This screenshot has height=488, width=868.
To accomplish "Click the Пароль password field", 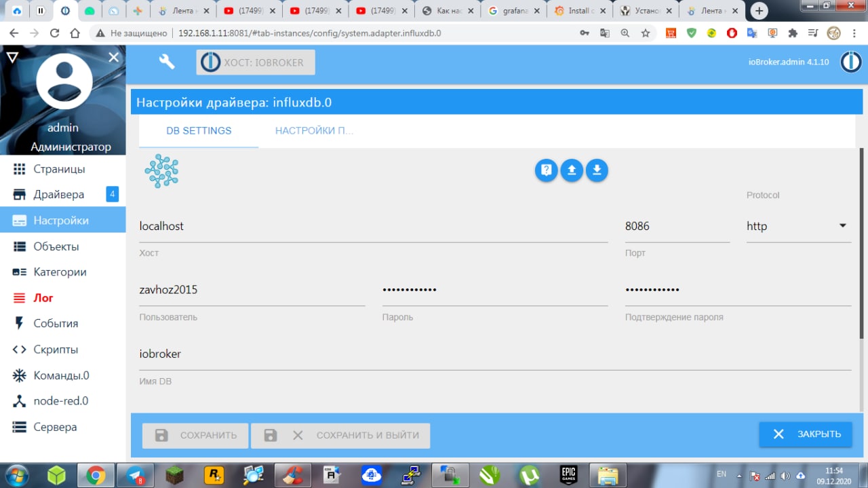I will (x=495, y=290).
